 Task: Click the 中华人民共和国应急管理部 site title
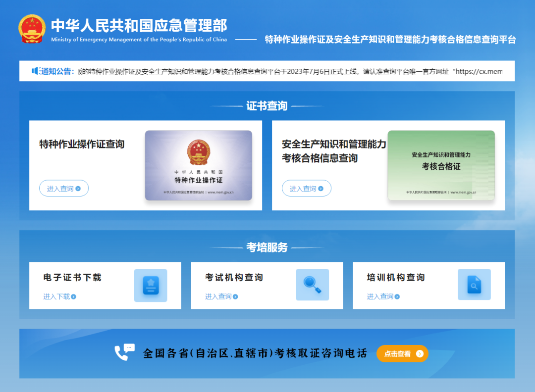[139, 26]
